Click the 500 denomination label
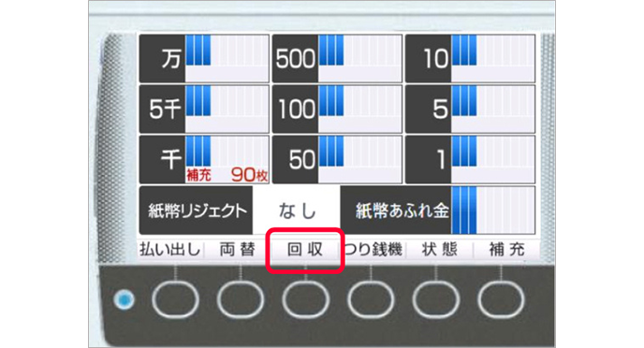The image size is (644, 348). 295,59
